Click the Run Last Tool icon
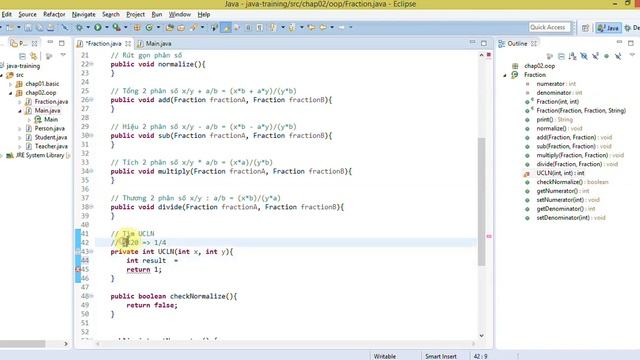The image size is (640, 360). click(117, 28)
